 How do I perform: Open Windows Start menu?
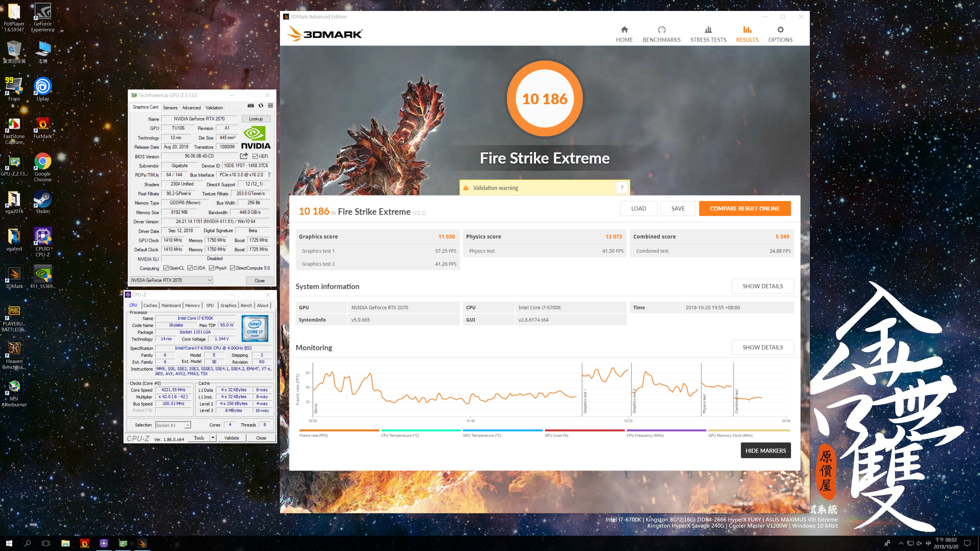pos(9,543)
